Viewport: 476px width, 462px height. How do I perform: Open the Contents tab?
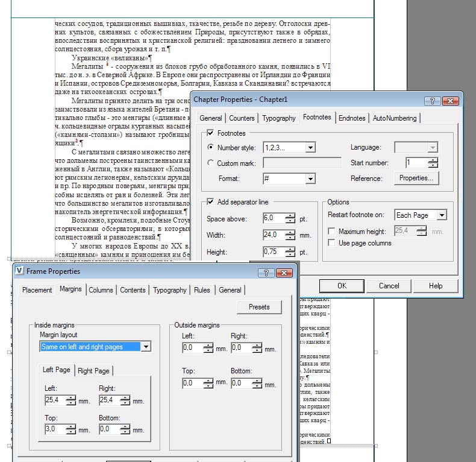tap(133, 290)
